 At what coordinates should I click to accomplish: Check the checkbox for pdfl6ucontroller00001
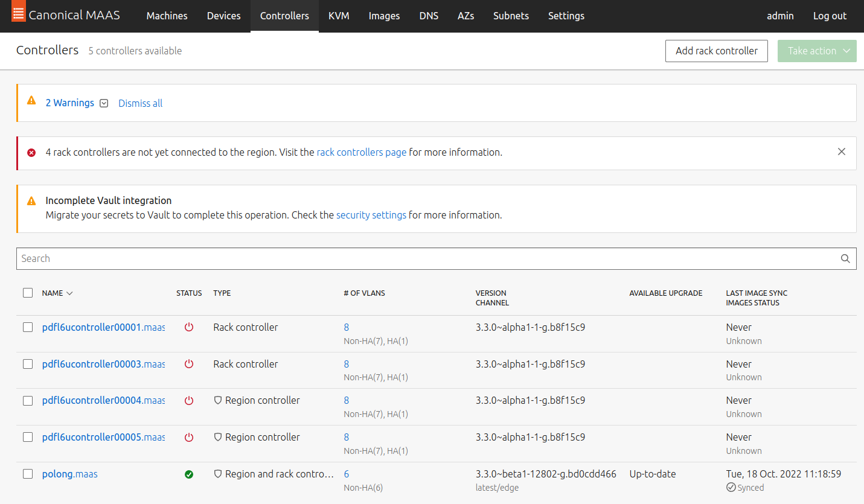pyautogui.click(x=27, y=327)
